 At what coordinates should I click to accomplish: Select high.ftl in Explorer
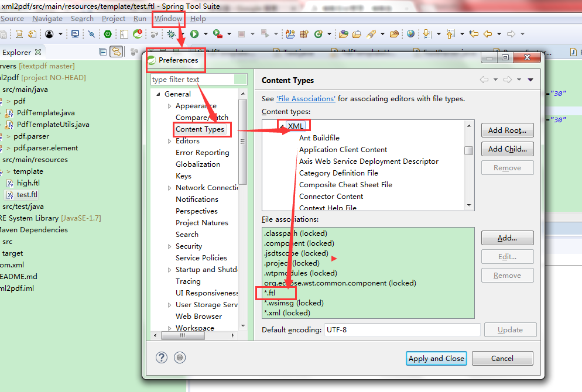pyautogui.click(x=28, y=183)
